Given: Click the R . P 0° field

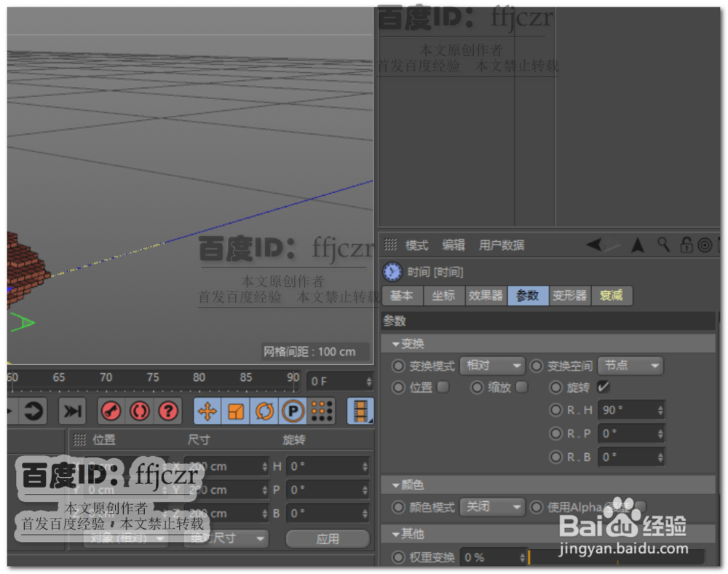Looking at the screenshot, I should [631, 433].
